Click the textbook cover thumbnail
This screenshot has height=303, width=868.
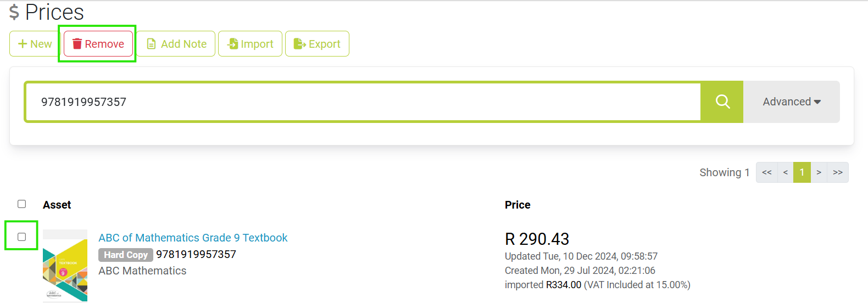[x=65, y=266]
